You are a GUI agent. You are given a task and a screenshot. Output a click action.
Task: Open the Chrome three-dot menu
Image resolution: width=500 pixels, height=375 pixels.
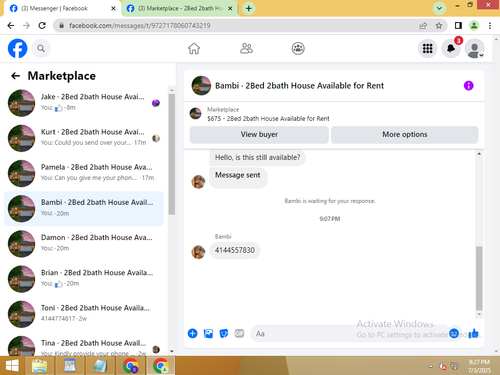click(490, 26)
